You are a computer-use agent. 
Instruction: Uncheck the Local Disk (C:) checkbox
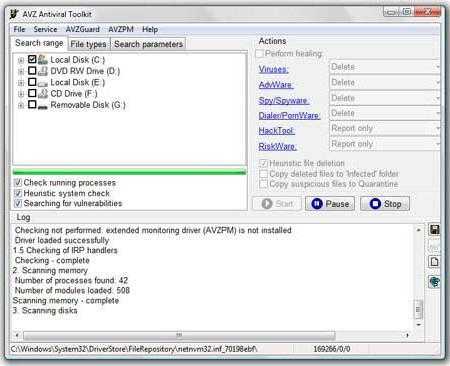click(x=32, y=59)
